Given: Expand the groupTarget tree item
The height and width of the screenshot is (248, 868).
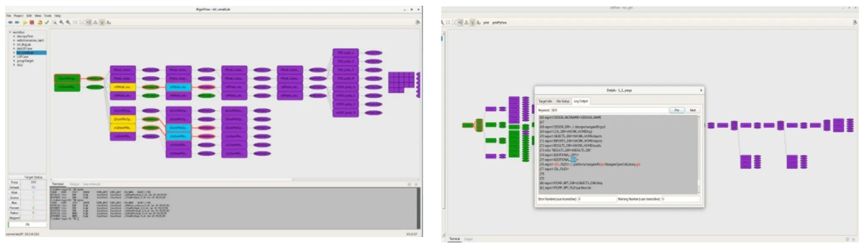Looking at the screenshot, I should coord(14,61).
